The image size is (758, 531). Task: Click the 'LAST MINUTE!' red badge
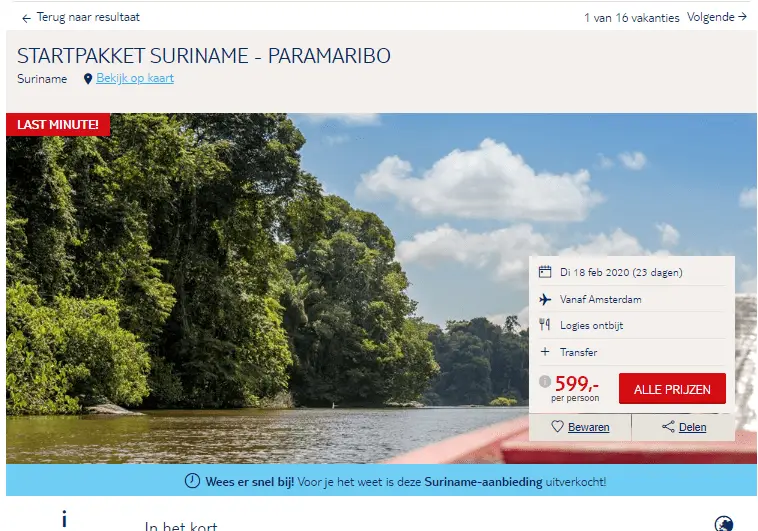click(58, 125)
